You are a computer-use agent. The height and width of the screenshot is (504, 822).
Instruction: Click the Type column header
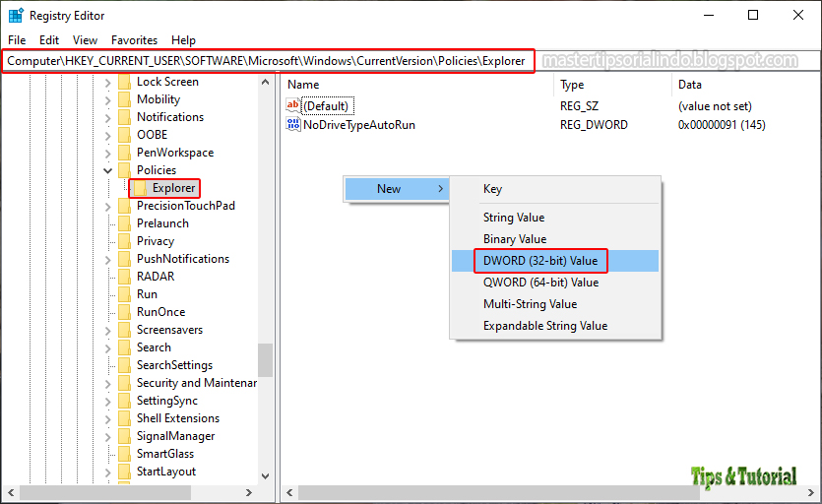coord(613,85)
